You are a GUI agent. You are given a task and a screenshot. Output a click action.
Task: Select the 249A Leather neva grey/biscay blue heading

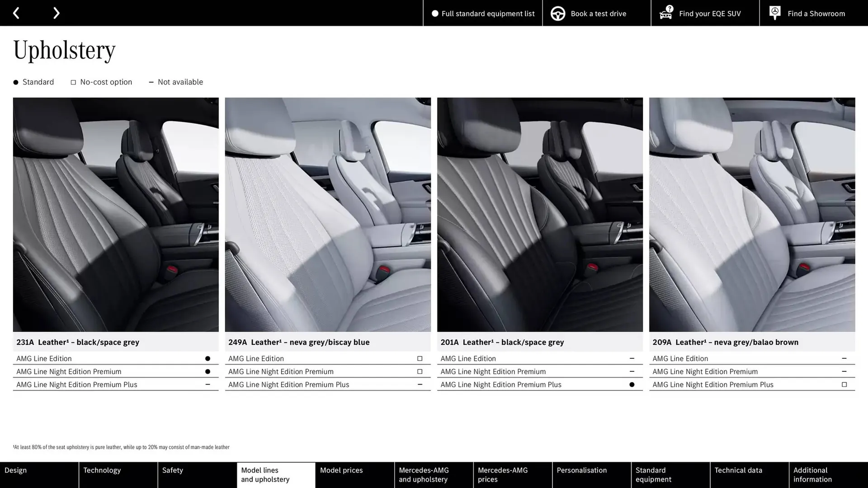click(x=299, y=342)
